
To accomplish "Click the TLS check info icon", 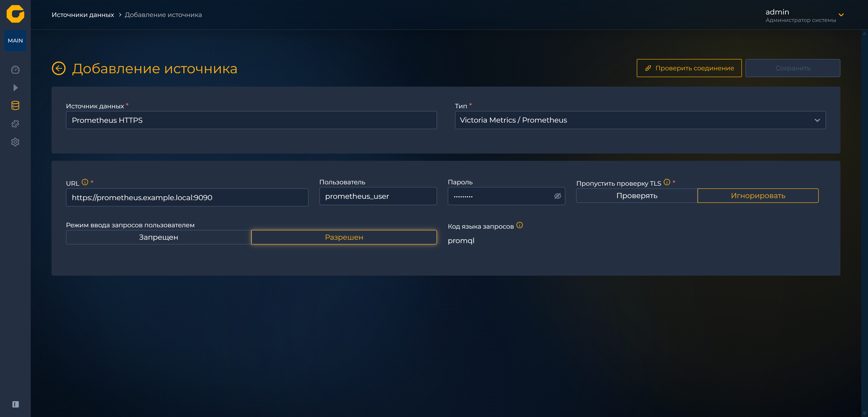I will pos(667,182).
